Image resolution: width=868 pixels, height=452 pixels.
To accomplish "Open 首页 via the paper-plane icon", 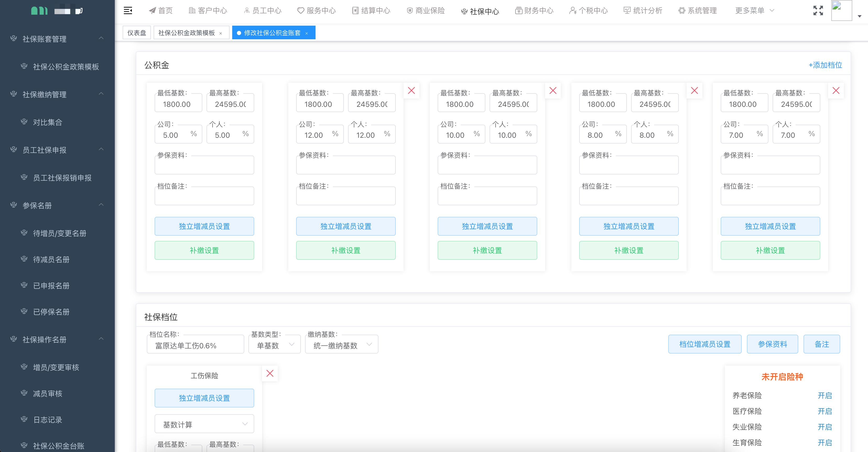I will pyautogui.click(x=153, y=10).
